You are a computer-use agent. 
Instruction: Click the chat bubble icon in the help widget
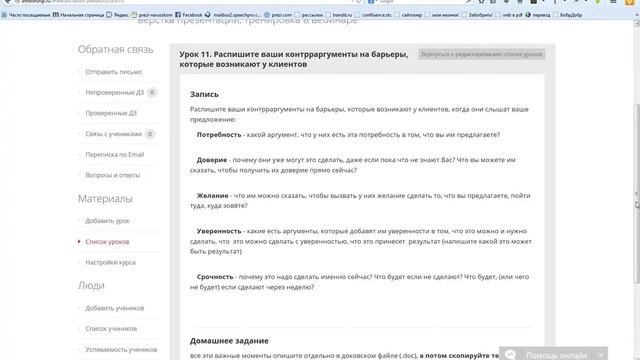pyautogui.click(x=510, y=355)
